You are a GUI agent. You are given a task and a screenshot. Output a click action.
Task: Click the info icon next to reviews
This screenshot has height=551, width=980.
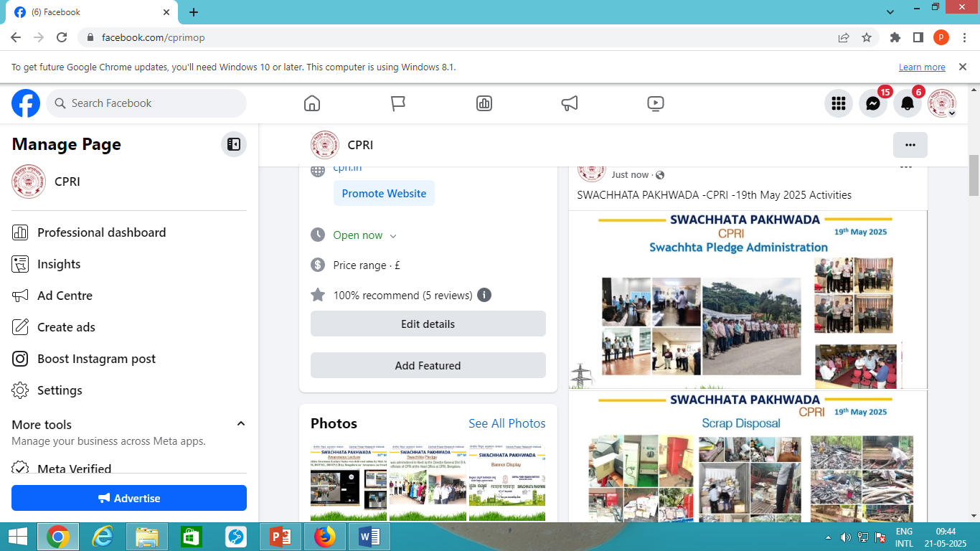pyautogui.click(x=484, y=295)
